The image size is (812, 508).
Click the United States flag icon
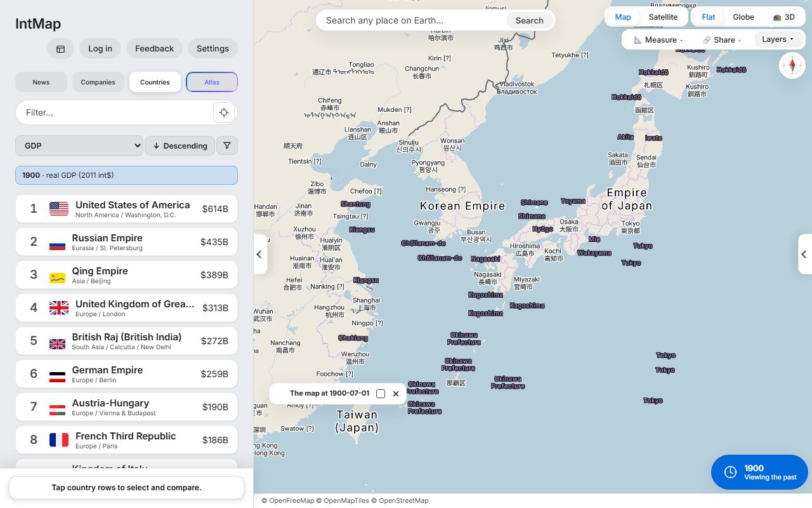[59, 209]
